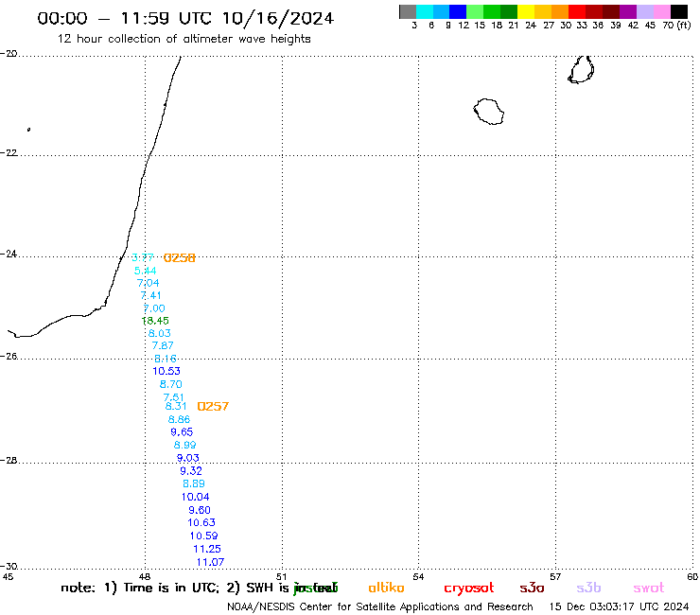Click the green 18.45 outlier reading
Viewport: 700px width, 615px height.
coord(155,321)
